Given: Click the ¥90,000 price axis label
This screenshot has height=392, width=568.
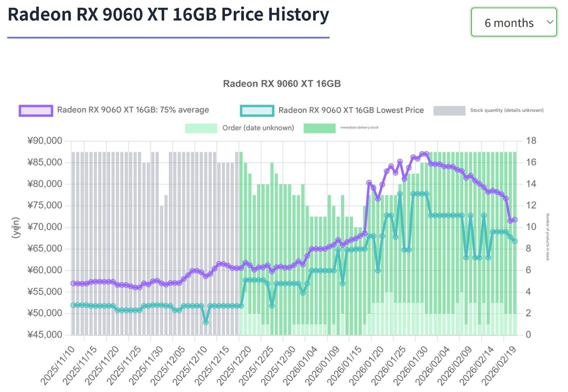Looking at the screenshot, I should 45,141.
